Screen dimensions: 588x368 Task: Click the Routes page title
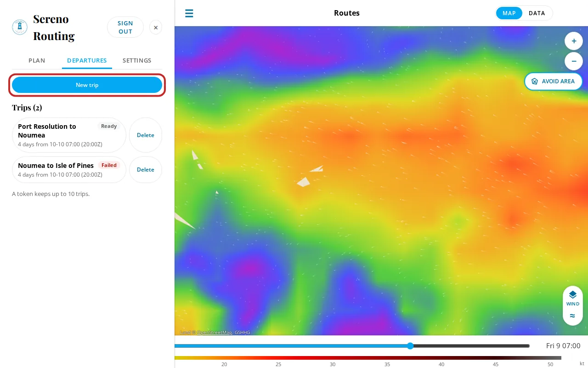(x=347, y=13)
